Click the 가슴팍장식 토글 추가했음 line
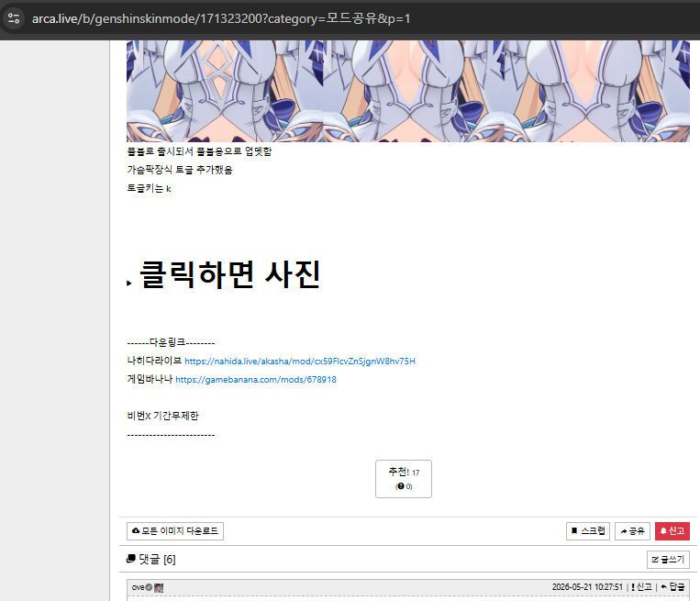This screenshot has width=700, height=601. [x=180, y=170]
